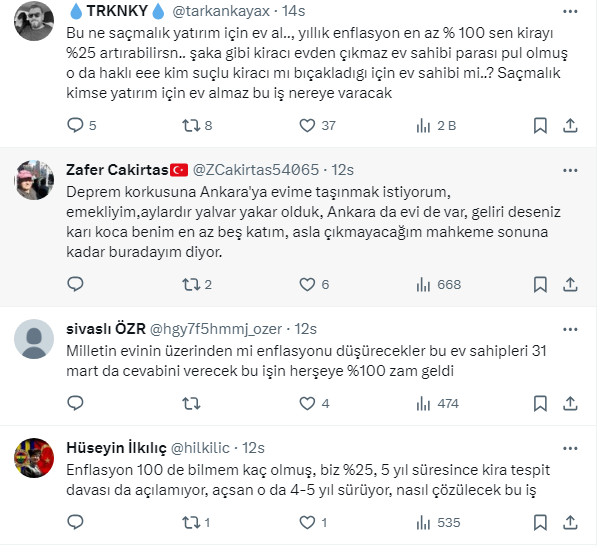
Task: Bookmark sivaslı ÖZR's tweet
Action: 540,403
